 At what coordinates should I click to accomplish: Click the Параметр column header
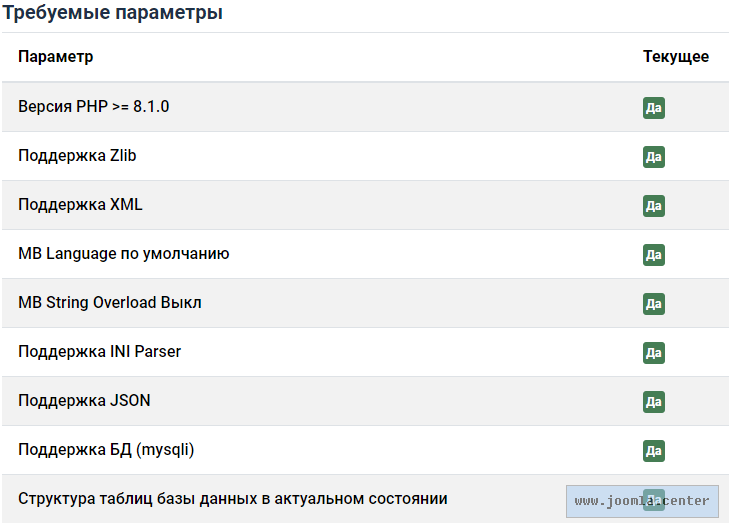click(x=56, y=57)
